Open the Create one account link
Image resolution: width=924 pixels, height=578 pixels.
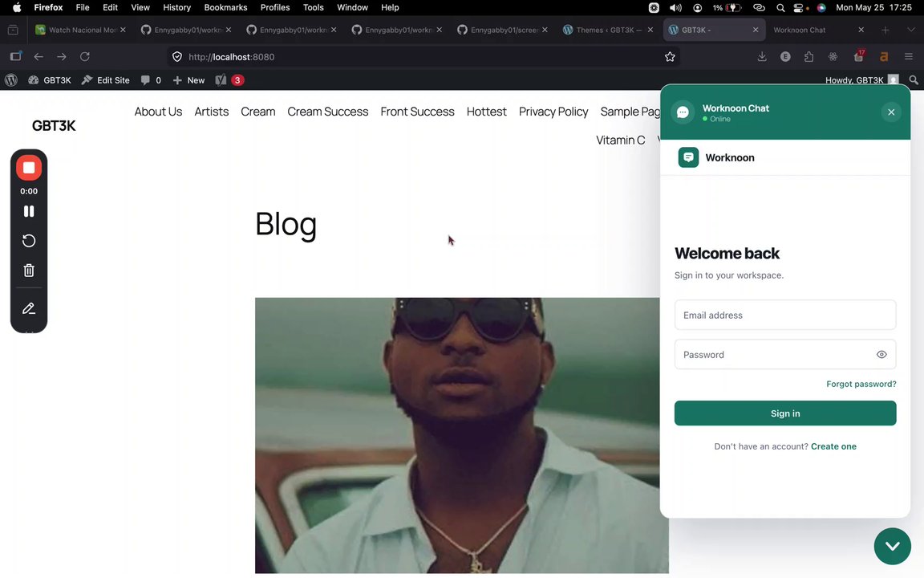(x=833, y=446)
